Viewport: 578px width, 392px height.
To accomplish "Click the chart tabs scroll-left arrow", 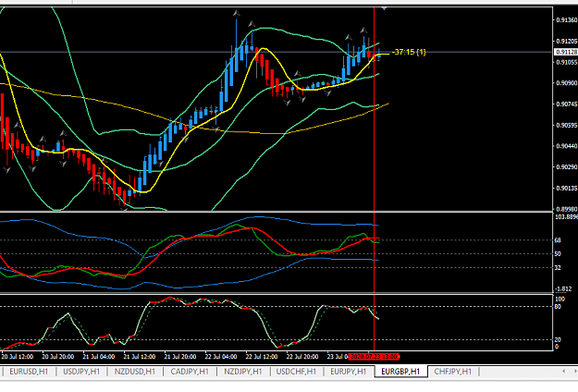I will (563, 371).
